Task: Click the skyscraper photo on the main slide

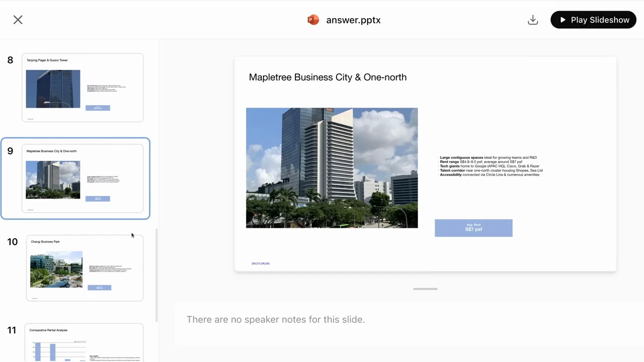Action: point(332,168)
